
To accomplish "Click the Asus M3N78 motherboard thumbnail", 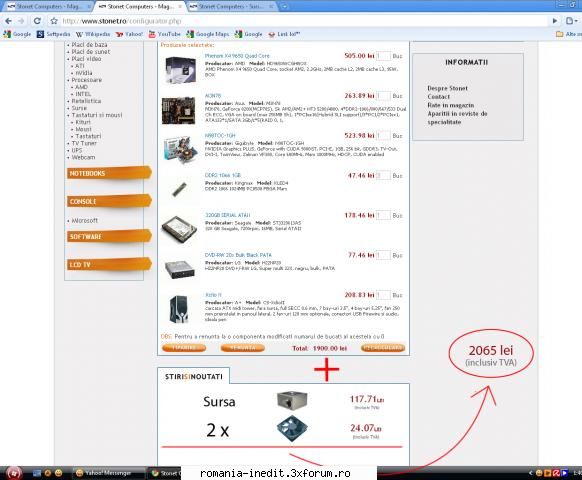I will point(179,110).
